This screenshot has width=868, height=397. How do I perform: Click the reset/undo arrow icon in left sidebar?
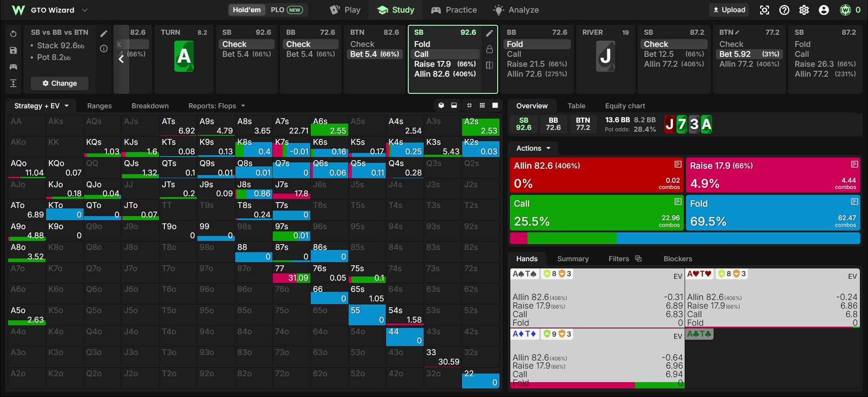pos(14,34)
